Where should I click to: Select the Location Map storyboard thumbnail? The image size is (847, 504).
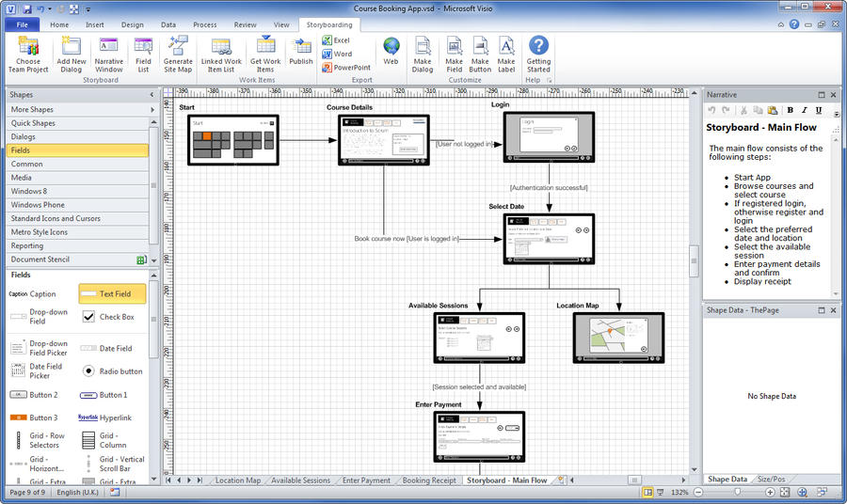pos(618,338)
